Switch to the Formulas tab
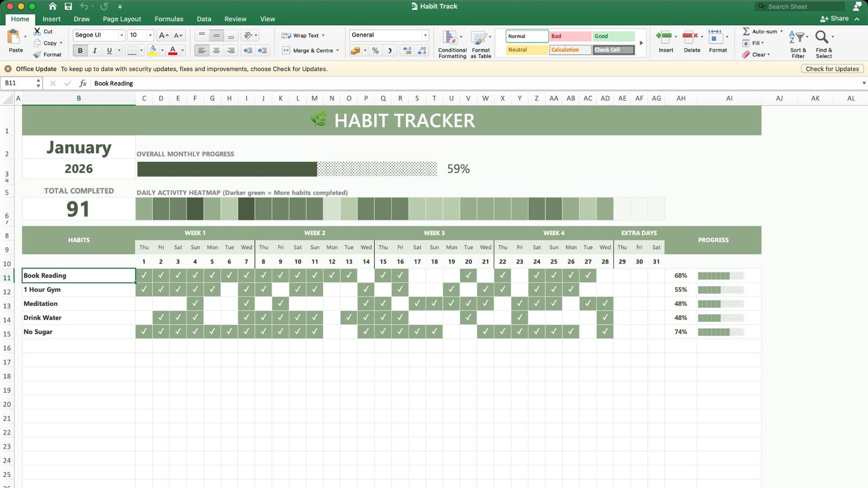 click(x=169, y=19)
